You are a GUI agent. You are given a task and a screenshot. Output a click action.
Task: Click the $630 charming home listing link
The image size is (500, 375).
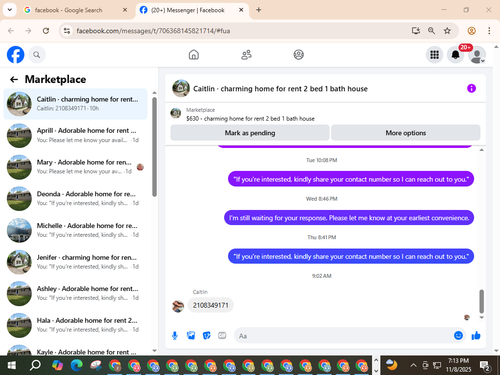tap(250, 119)
